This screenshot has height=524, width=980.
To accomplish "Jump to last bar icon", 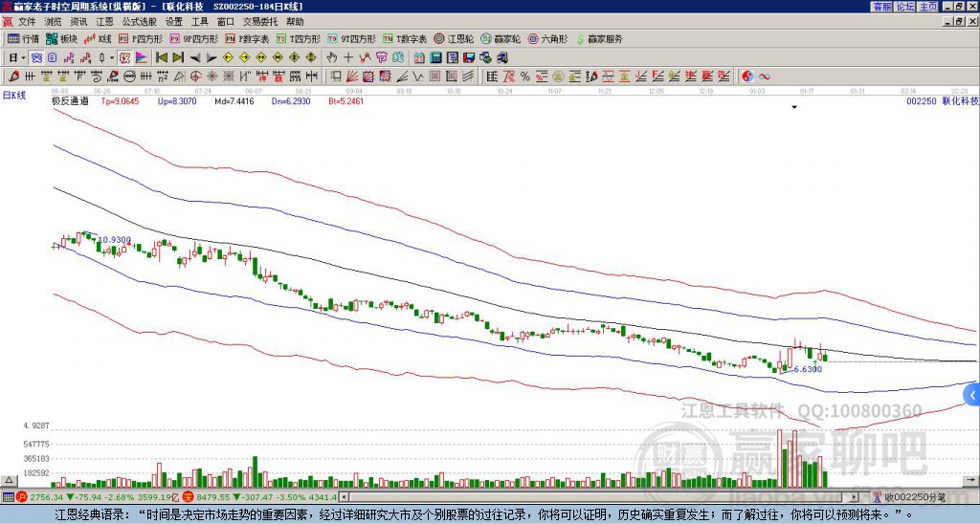I will [x=178, y=57].
